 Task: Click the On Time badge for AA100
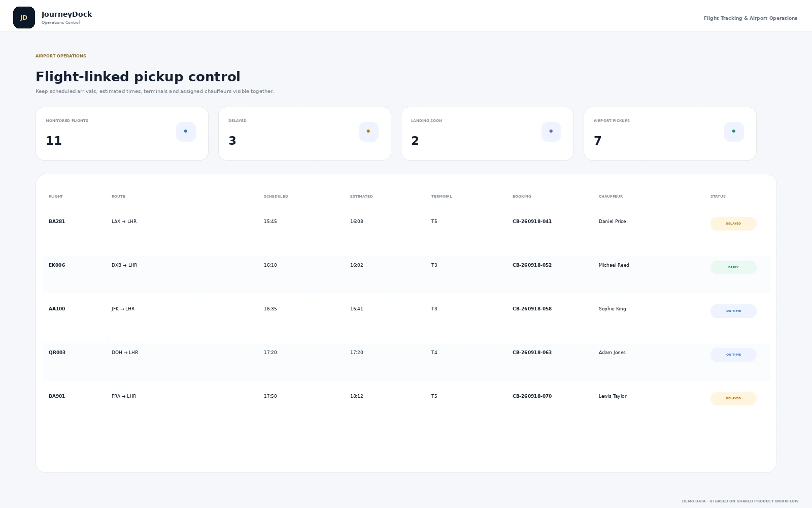(x=733, y=311)
